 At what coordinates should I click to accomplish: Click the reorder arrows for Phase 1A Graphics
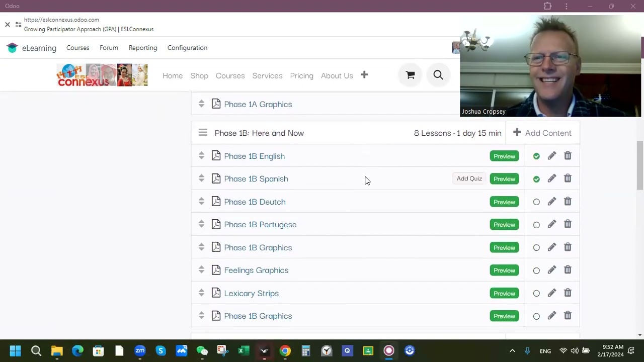click(x=201, y=104)
